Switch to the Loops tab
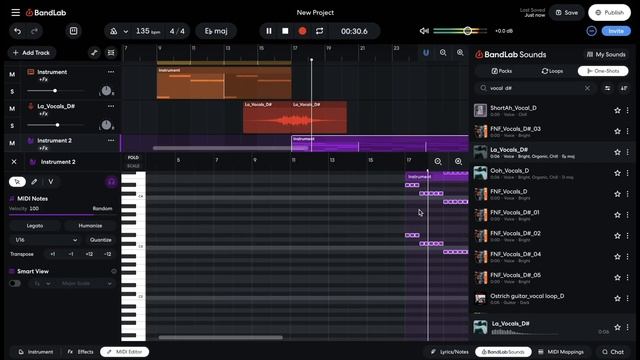 [x=552, y=71]
